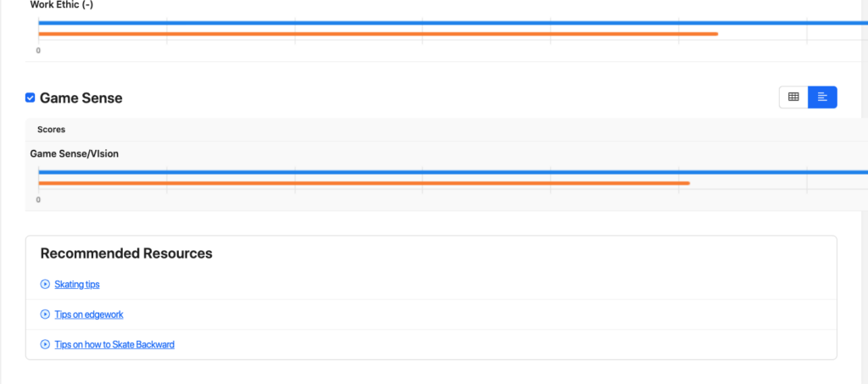Viewport: 868px width, 384px height.
Task: Select the Work Ethic (-) row label
Action: coord(64,5)
